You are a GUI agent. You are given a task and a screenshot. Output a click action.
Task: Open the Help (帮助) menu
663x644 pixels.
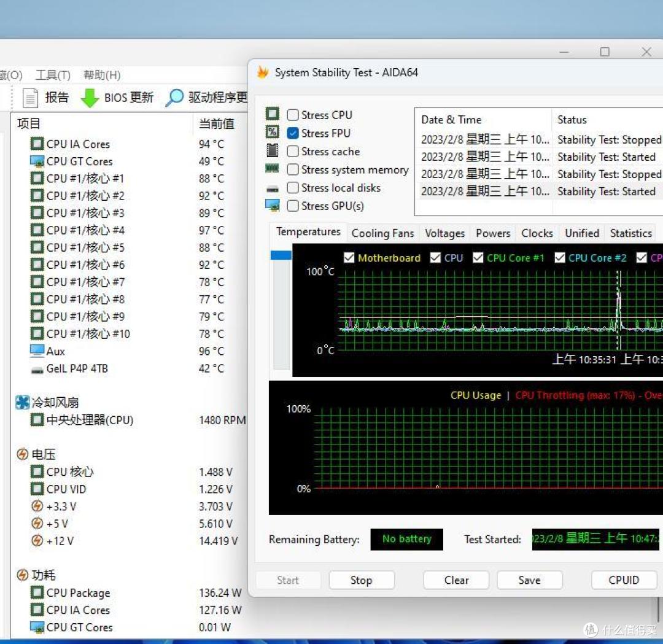pos(102,75)
